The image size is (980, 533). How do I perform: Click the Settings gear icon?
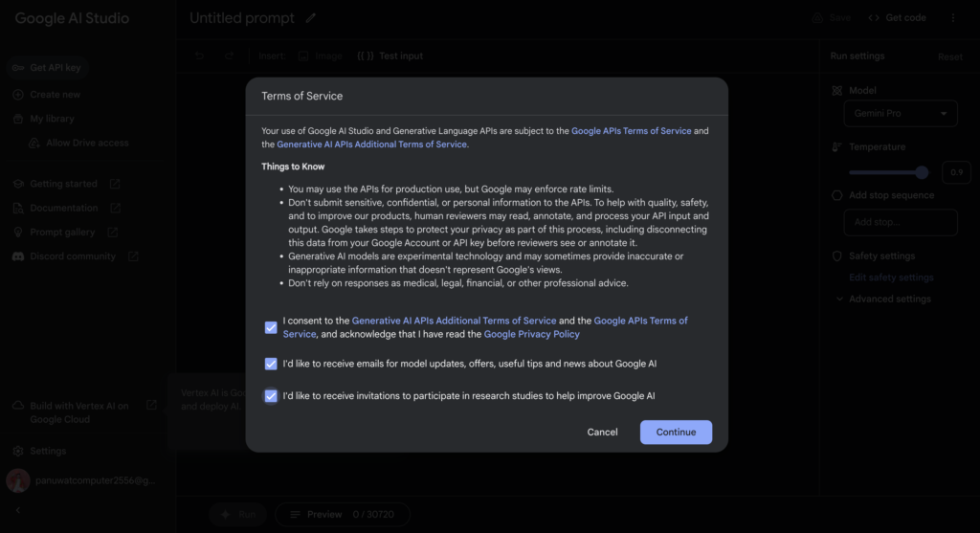(18, 451)
